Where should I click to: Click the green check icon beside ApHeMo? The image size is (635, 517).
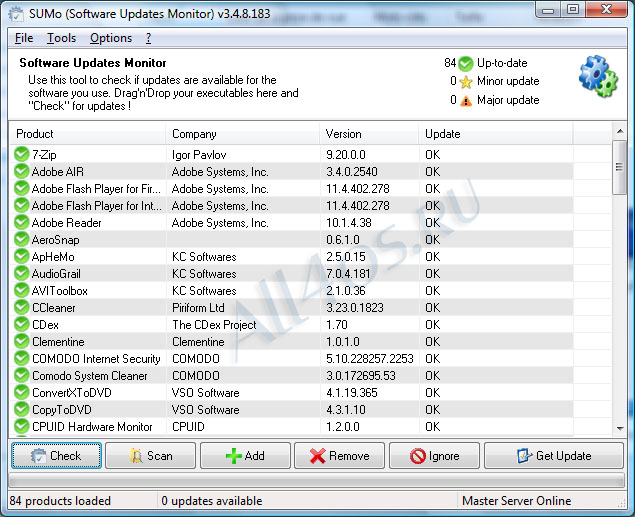click(x=21, y=256)
